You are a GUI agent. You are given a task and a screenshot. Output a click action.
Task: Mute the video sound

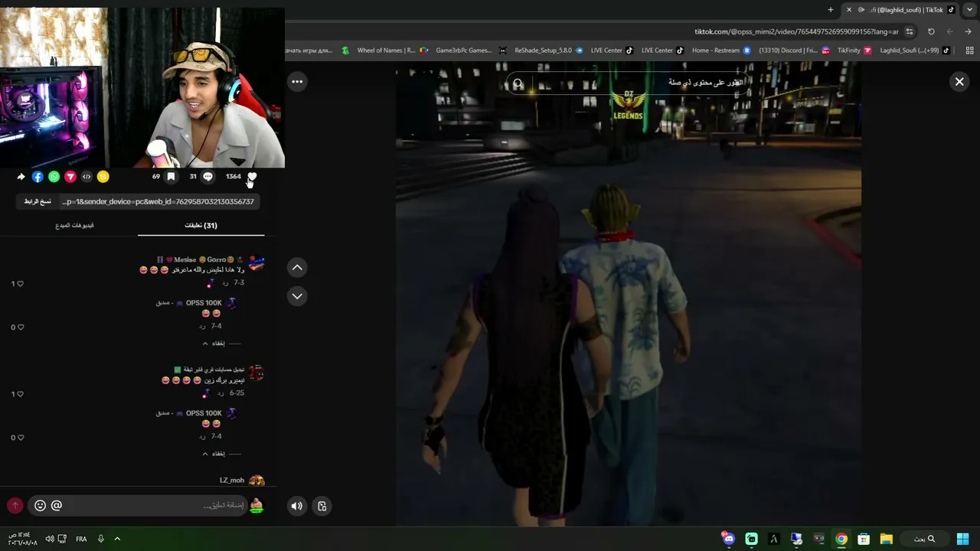coord(297,506)
